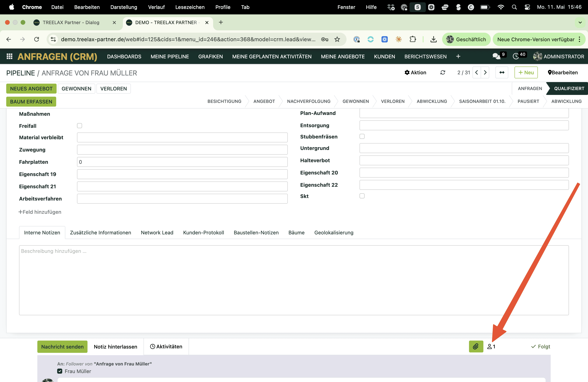Switch to the Bäume tab
The height and width of the screenshot is (382, 588).
(296, 232)
